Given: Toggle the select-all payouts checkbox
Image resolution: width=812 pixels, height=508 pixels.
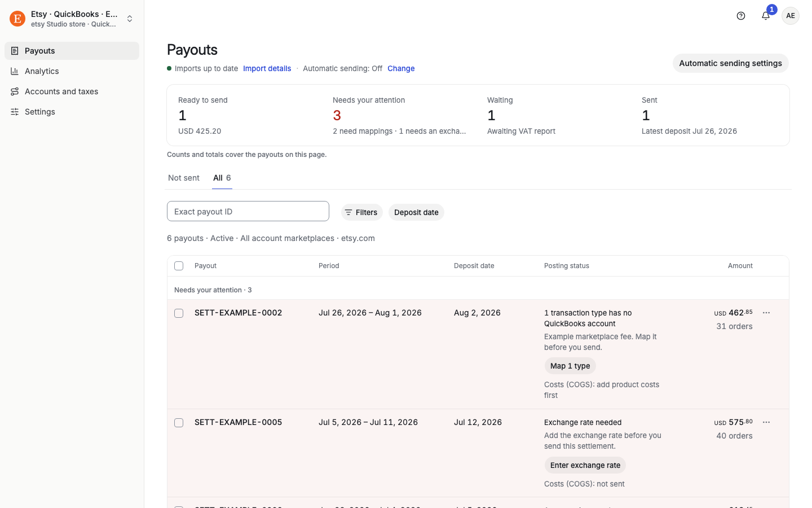Looking at the screenshot, I should coord(179,266).
